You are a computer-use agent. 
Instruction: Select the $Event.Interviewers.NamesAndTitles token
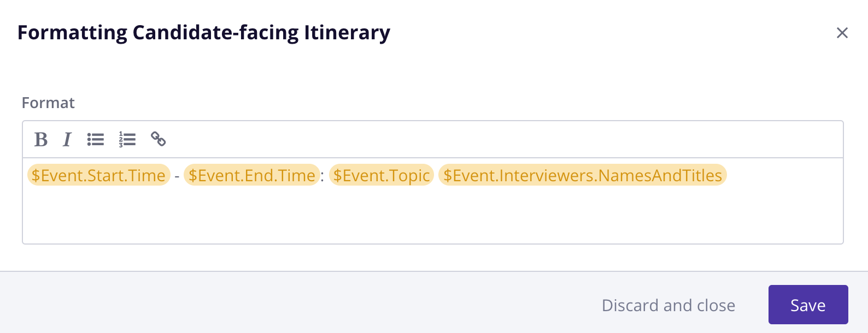tap(582, 175)
